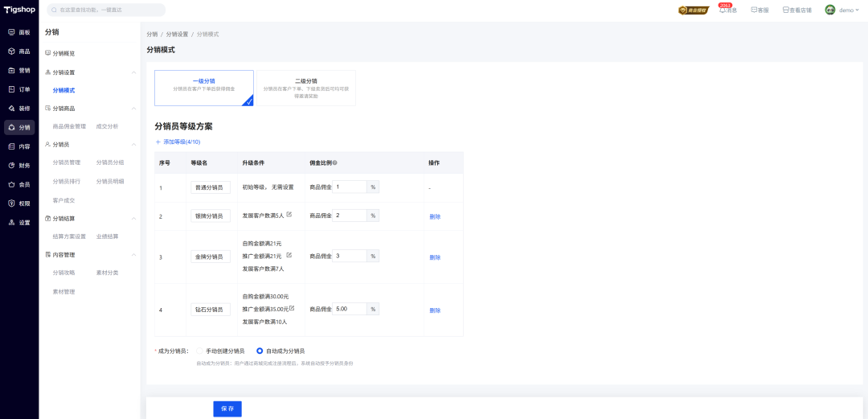Image resolution: width=868 pixels, height=419 pixels.
Task: Collapse the 分销设置 menu group
Action: [x=133, y=72]
